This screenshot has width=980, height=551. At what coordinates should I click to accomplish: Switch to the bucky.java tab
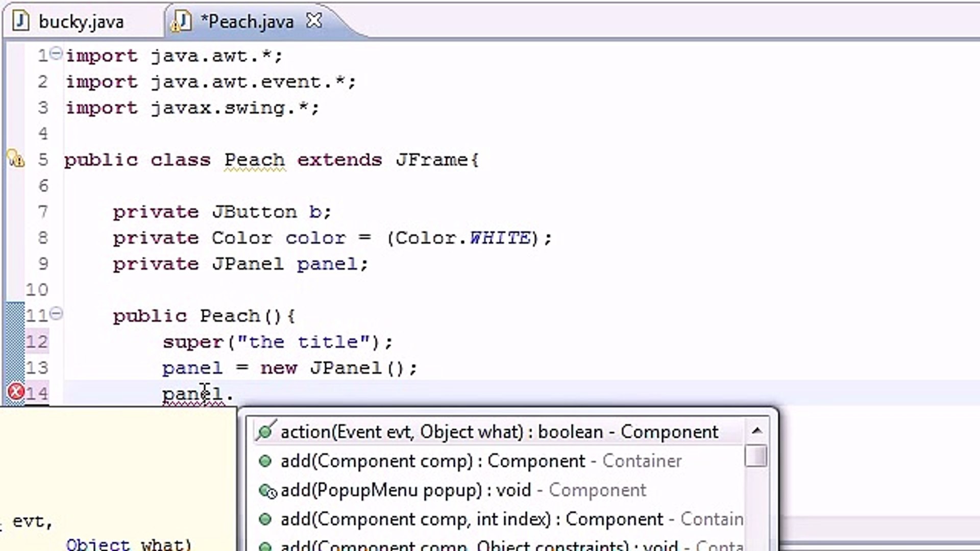82,21
